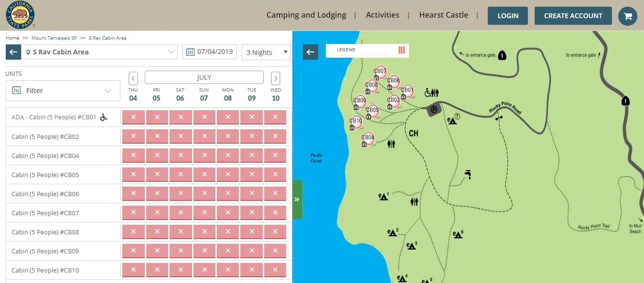Click the CB10 availability cell for Wednesday 10
644x283 pixels.
[275, 270]
